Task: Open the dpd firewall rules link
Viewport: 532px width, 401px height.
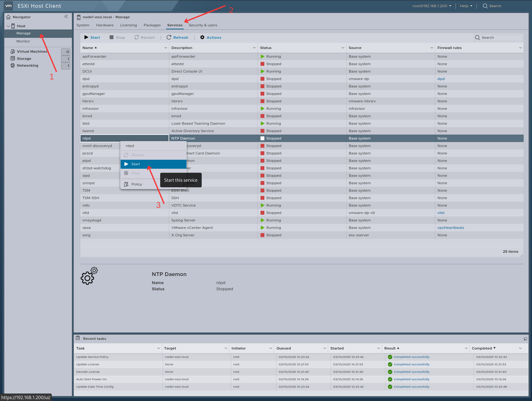Action: pos(441,78)
